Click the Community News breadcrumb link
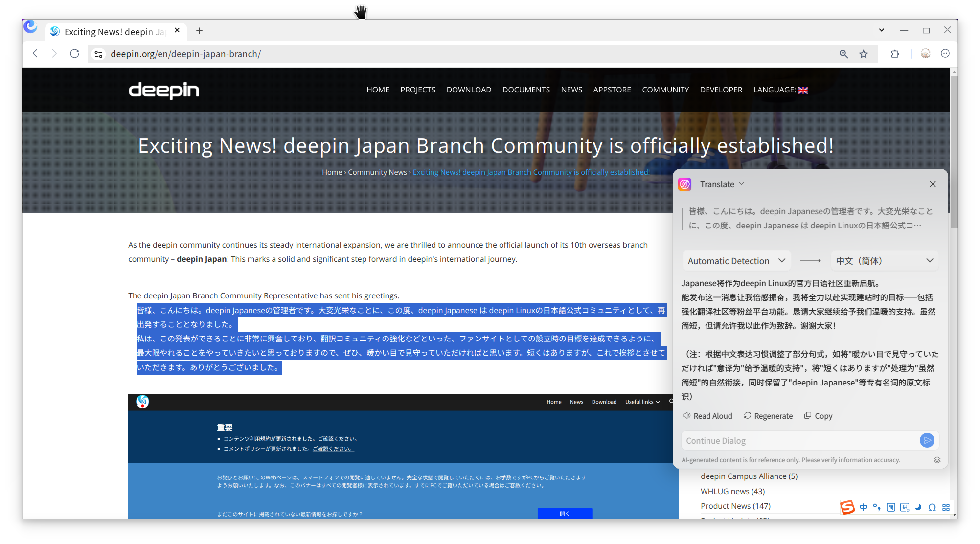Image resolution: width=980 pixels, height=544 pixels. click(377, 172)
